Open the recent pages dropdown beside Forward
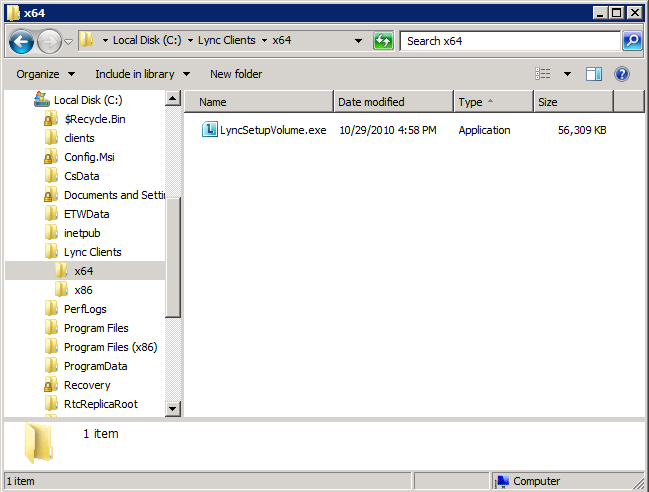Viewport: 649px width, 492px height. [x=69, y=41]
